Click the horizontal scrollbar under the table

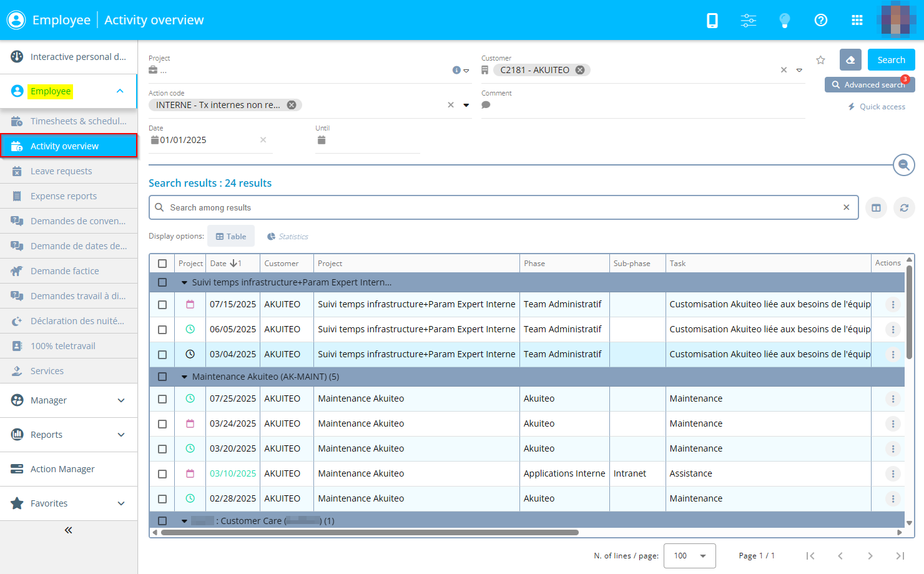pos(370,533)
